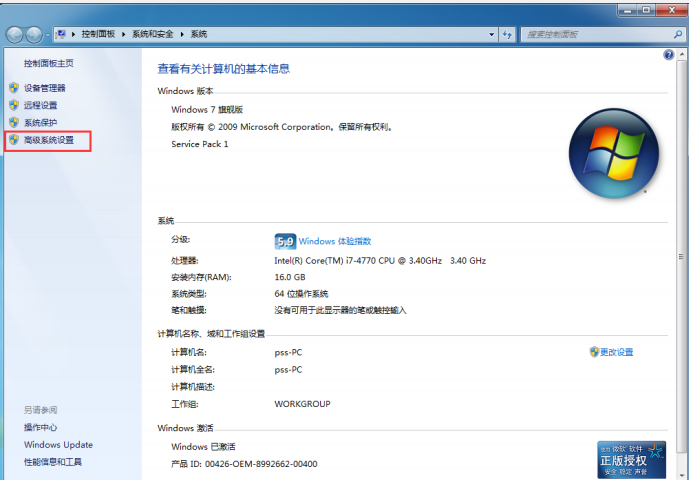Image resolution: width=689 pixels, height=480 pixels.
Task: Click the pss-PC value next to 计算机名
Action: pyautogui.click(x=288, y=353)
